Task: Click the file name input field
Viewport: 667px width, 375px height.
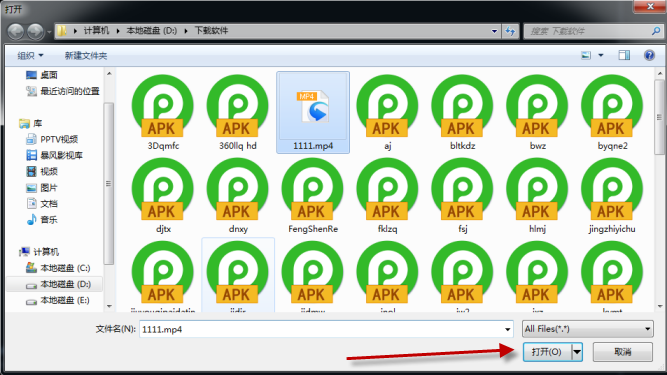Action: click(325, 329)
